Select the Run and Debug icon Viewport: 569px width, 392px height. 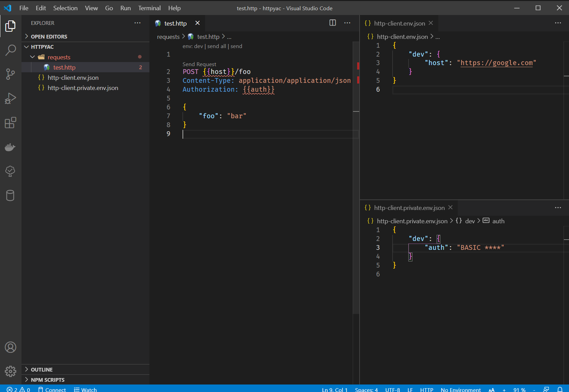point(11,98)
